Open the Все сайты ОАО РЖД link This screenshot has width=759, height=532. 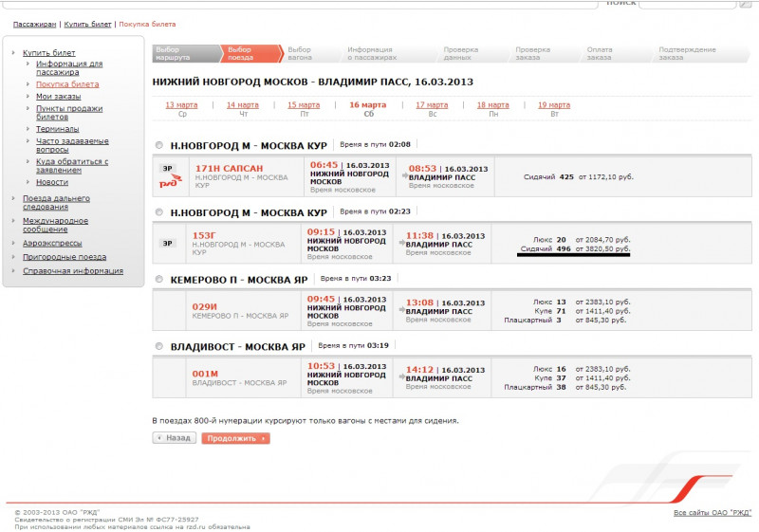[x=712, y=513]
